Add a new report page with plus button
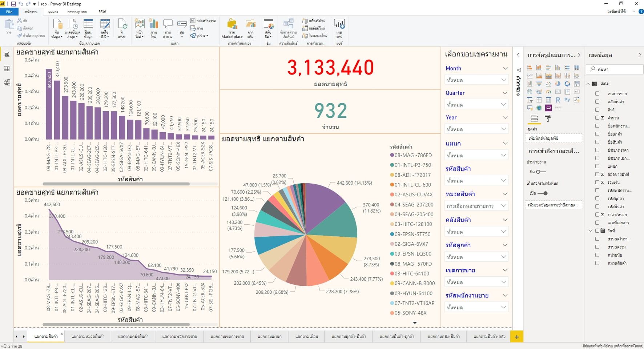The height and width of the screenshot is (349, 644). pos(516,337)
